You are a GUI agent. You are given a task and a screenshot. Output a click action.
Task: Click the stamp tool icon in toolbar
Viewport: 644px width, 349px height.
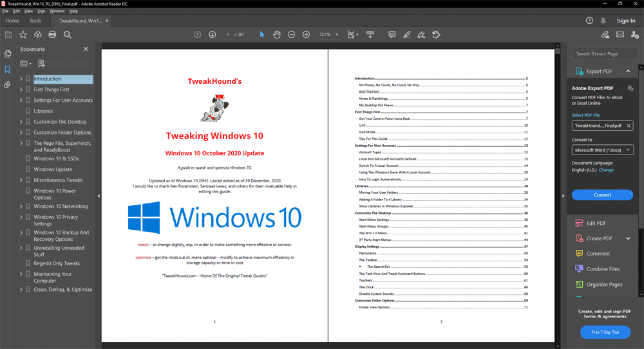tap(436, 35)
